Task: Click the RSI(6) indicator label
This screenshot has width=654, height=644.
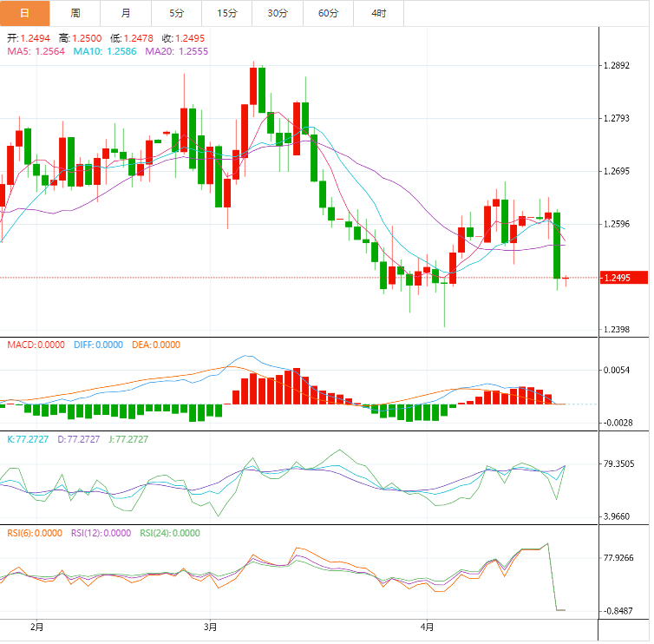Action: click(x=35, y=533)
